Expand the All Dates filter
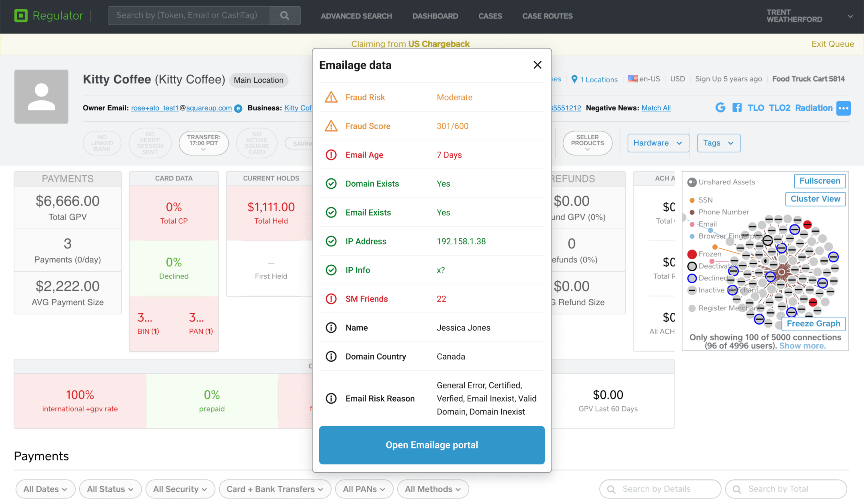Image resolution: width=864 pixels, height=504 pixels. pos(45,489)
